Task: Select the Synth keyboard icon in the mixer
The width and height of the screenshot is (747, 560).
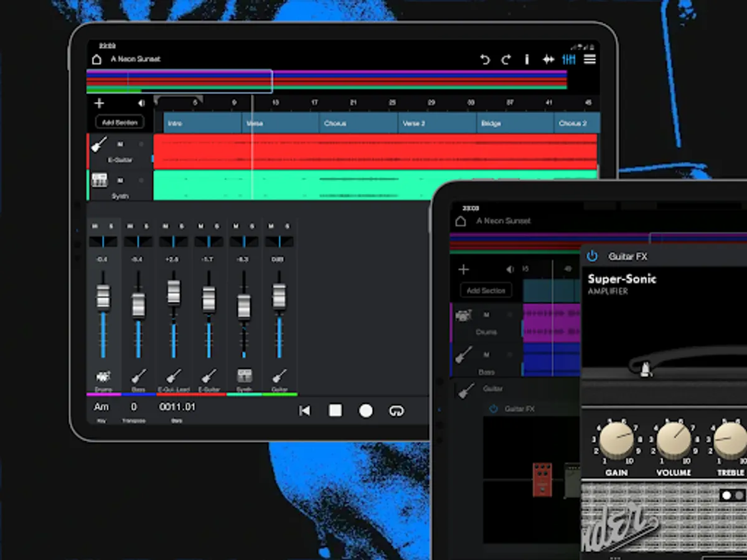Action: [x=243, y=375]
